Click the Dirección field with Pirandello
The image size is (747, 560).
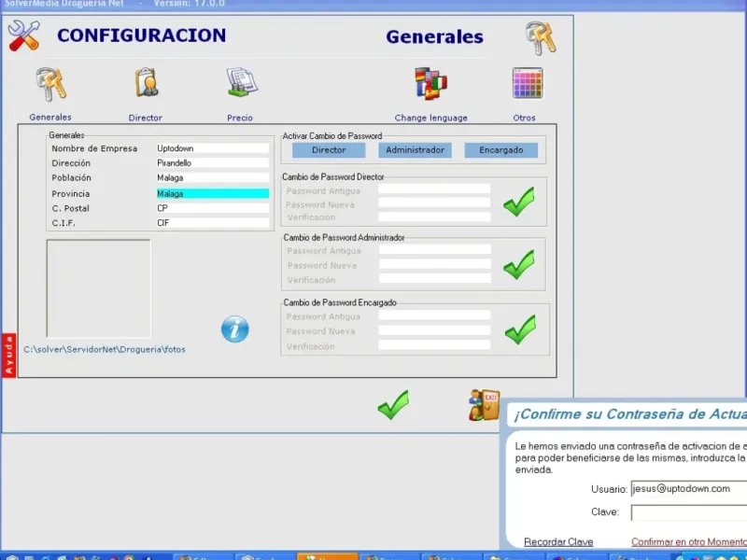pyautogui.click(x=213, y=162)
